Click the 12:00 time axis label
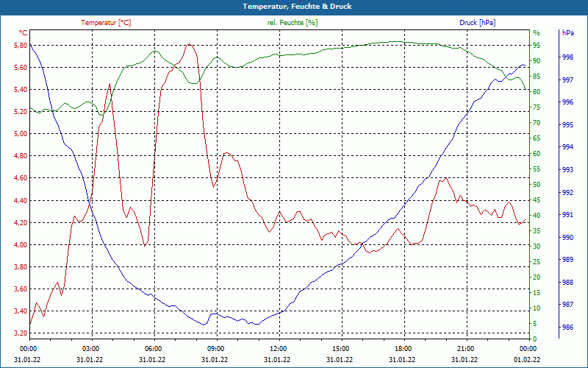The image size is (588, 368). (x=277, y=349)
